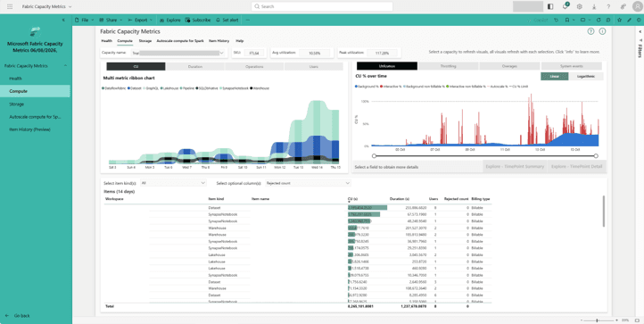Screen dimensions: 644x324
Task: Open the Storage report tab
Action: (145, 41)
